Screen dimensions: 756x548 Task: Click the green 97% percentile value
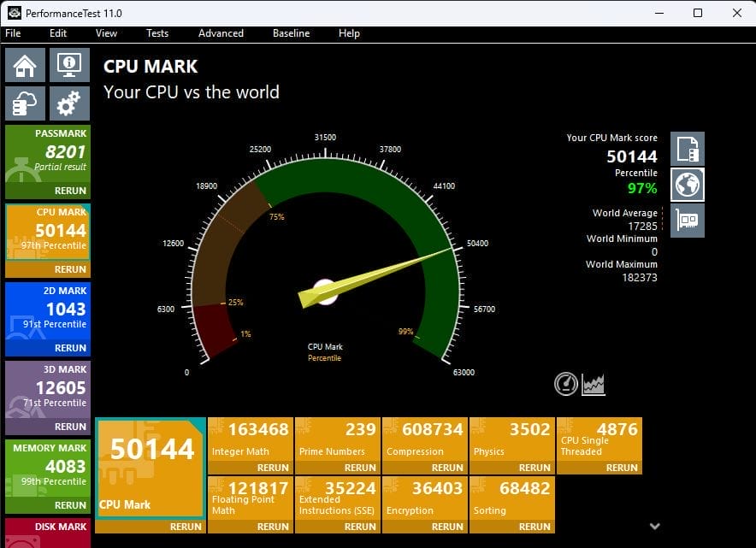click(642, 188)
